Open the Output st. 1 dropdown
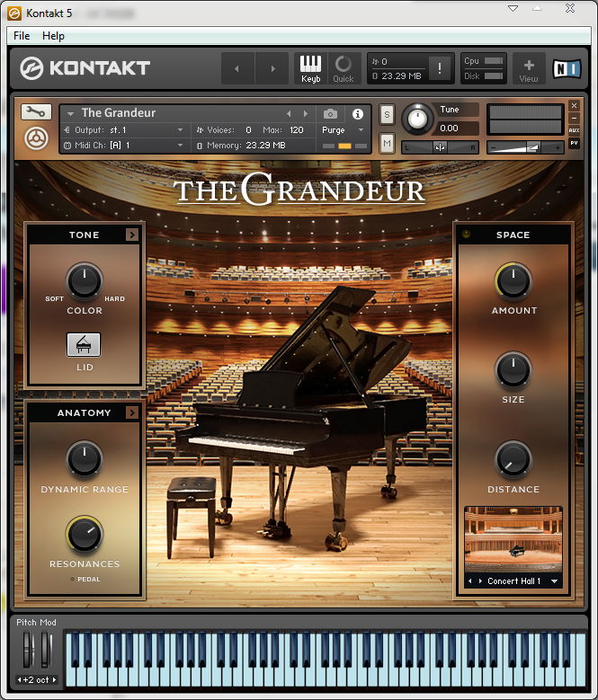This screenshot has height=700, width=598. pos(124,130)
